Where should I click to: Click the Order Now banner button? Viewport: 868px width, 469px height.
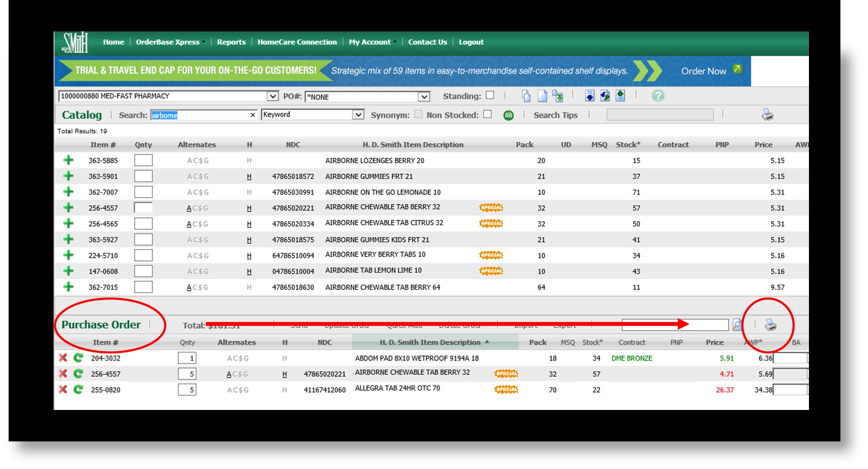[x=703, y=71]
